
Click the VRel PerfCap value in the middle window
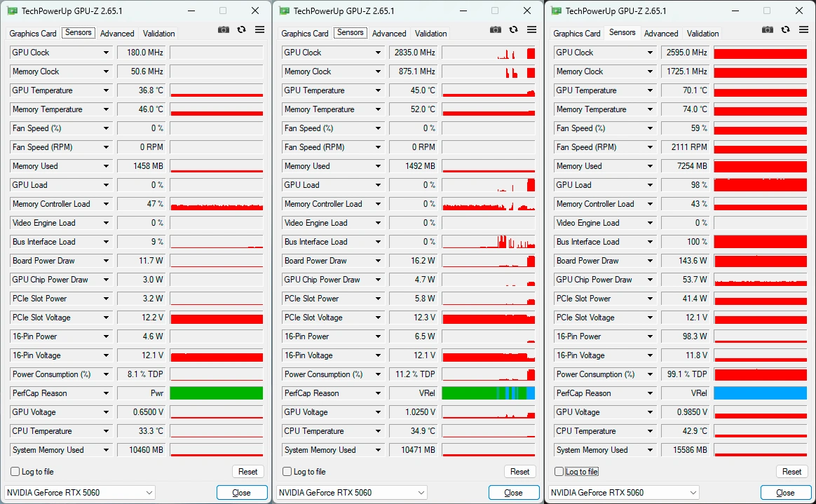tap(413, 394)
